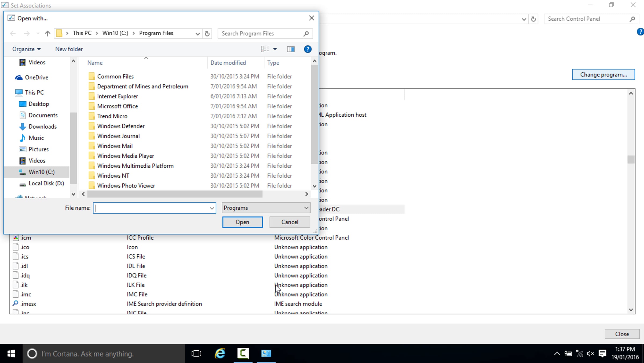Click Win10 (C:) in the address breadcrumb
Viewport: 644px width, 363px height.
point(115,33)
